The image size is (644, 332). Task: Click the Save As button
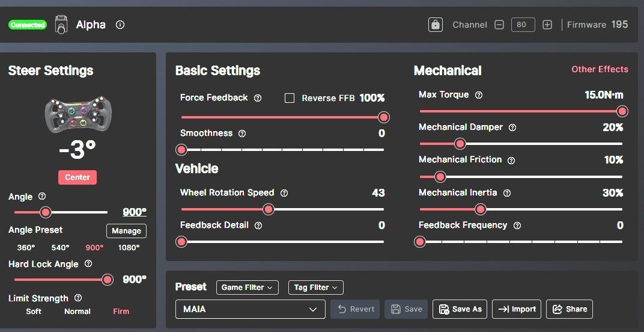tap(461, 309)
